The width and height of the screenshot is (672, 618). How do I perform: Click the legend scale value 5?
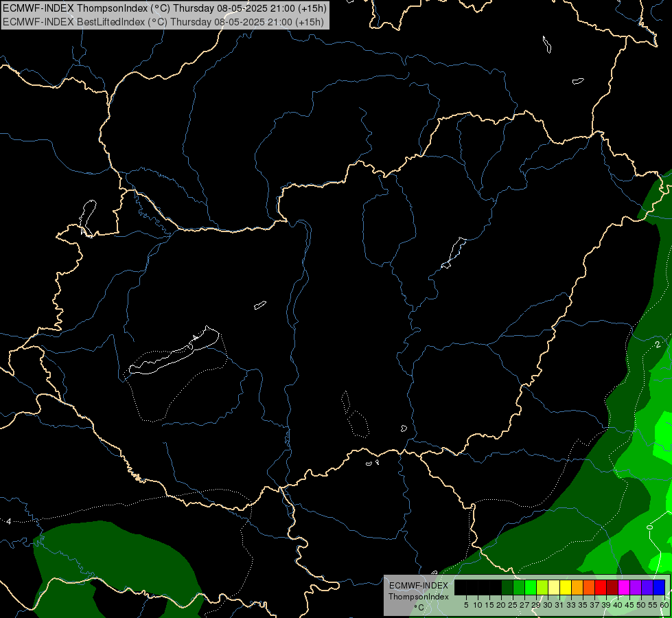[x=466, y=605]
